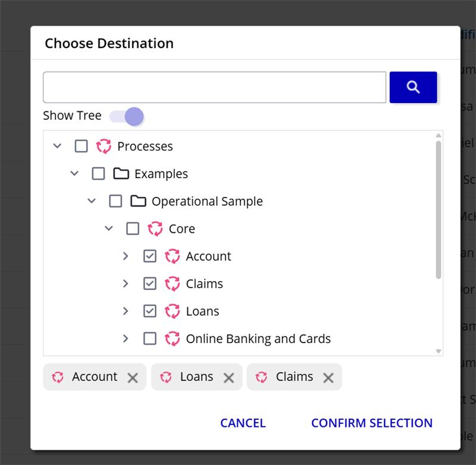Click Confirm Selection
This screenshot has width=476, height=465.
(371, 423)
